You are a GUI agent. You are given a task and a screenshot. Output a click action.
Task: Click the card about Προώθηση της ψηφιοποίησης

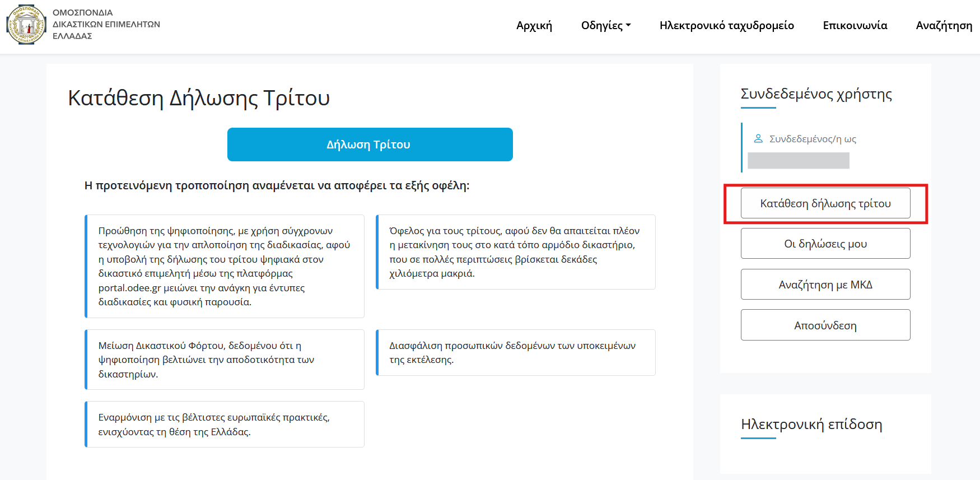[225, 266]
